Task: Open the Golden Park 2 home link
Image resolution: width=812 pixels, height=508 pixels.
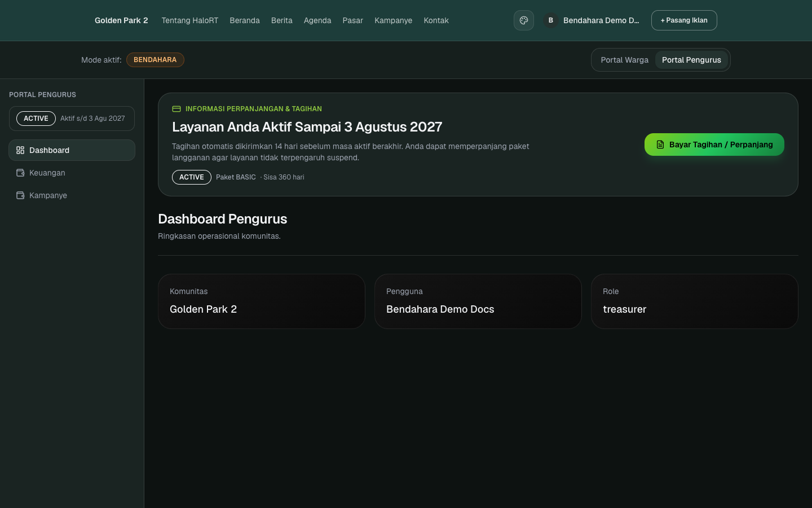Action: click(121, 20)
